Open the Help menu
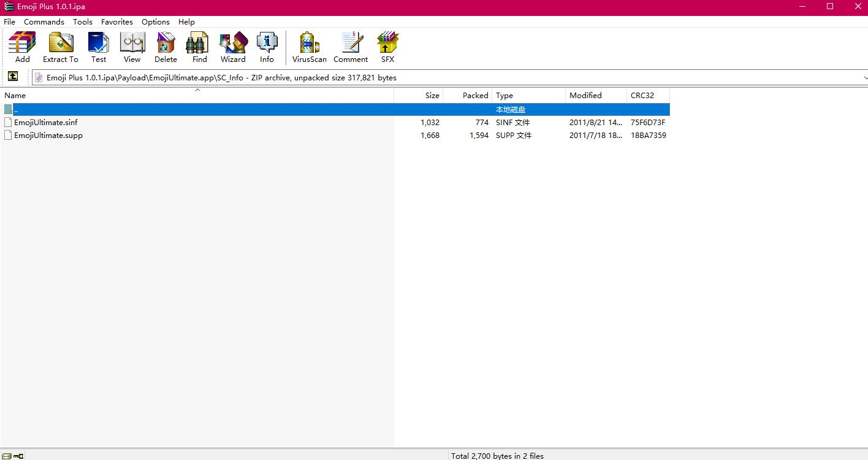Screen dimensions: 868x460 coord(186,21)
